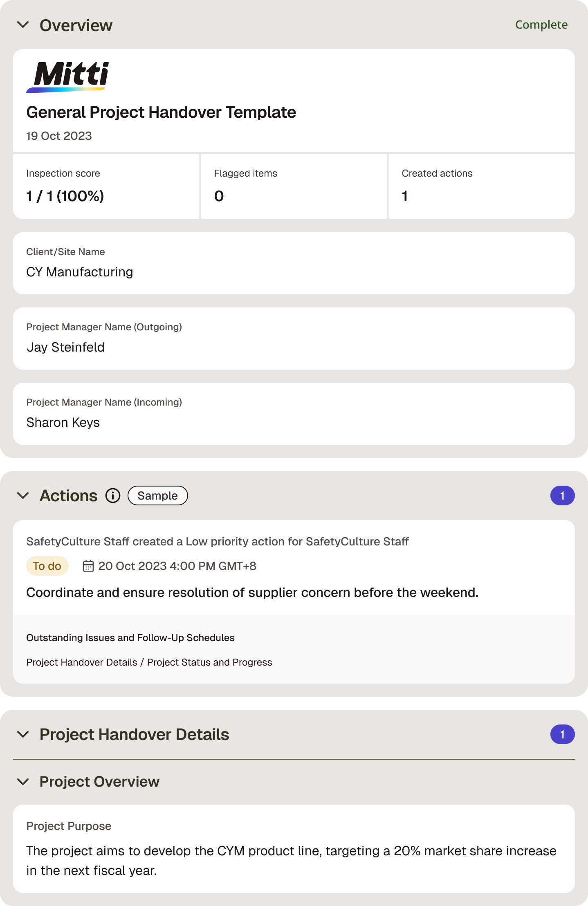Collapse the Overview section chevron
This screenshot has height=906, width=588.
pyautogui.click(x=23, y=25)
